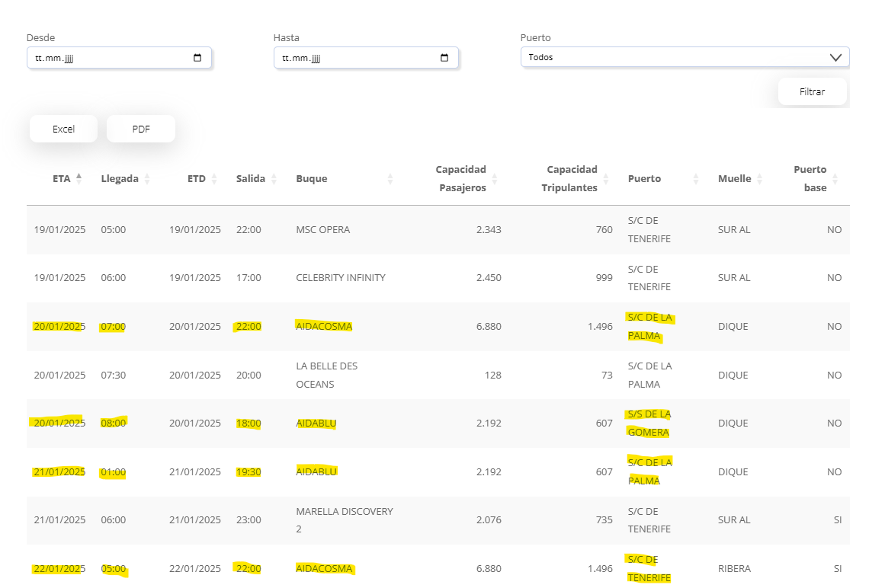Screen dimensions: 869x588
Task: Click the Muelle column header text
Action: coord(734,179)
